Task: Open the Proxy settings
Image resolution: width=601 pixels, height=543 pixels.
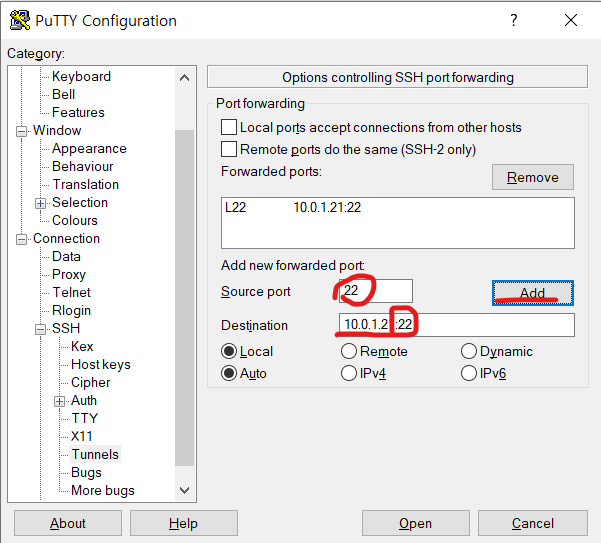Action: pos(69,274)
